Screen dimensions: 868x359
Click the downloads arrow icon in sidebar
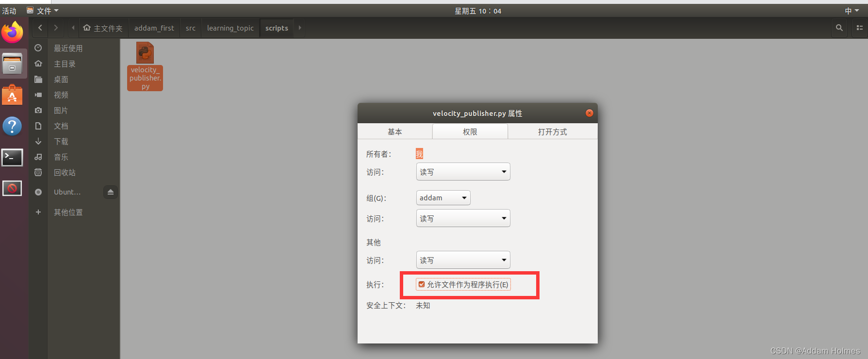click(x=38, y=141)
